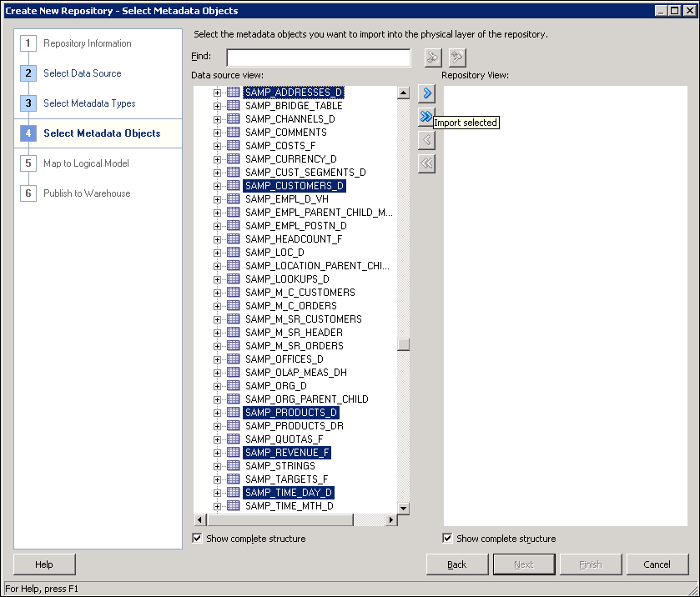The height and width of the screenshot is (597, 700).
Task: Click the table icon of SAMP_OFFICES_D
Action: pyautogui.click(x=233, y=359)
